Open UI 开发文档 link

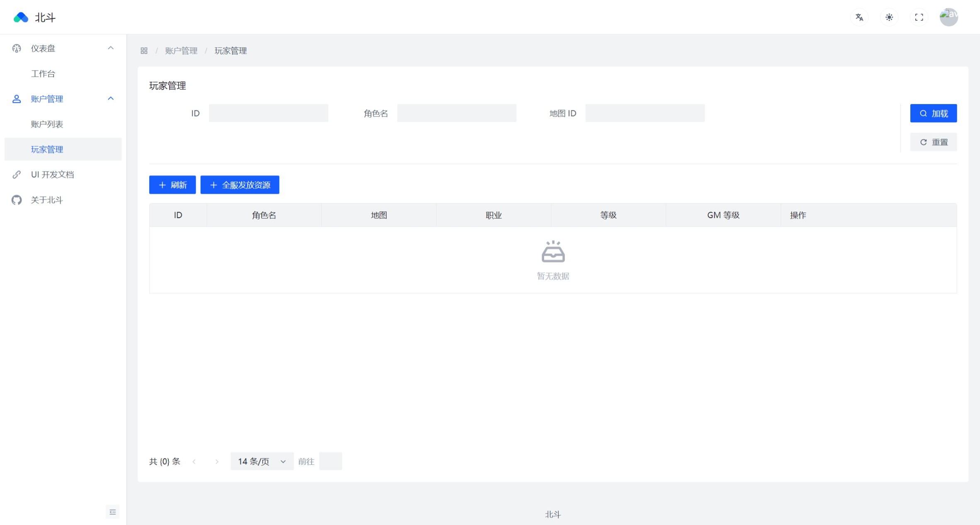point(52,174)
